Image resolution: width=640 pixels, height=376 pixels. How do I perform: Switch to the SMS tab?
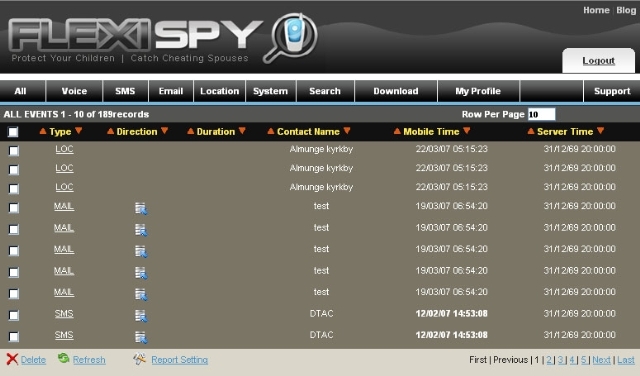[125, 91]
